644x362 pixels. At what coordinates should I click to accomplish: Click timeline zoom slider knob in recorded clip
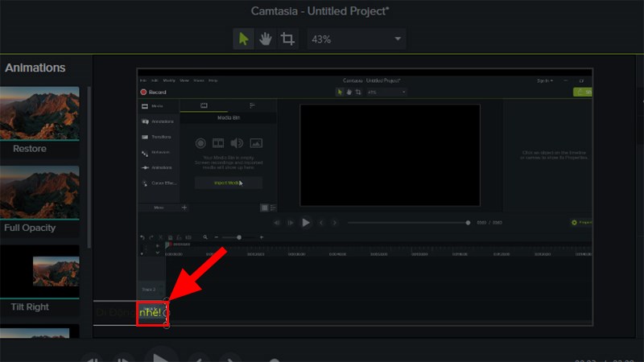click(238, 237)
